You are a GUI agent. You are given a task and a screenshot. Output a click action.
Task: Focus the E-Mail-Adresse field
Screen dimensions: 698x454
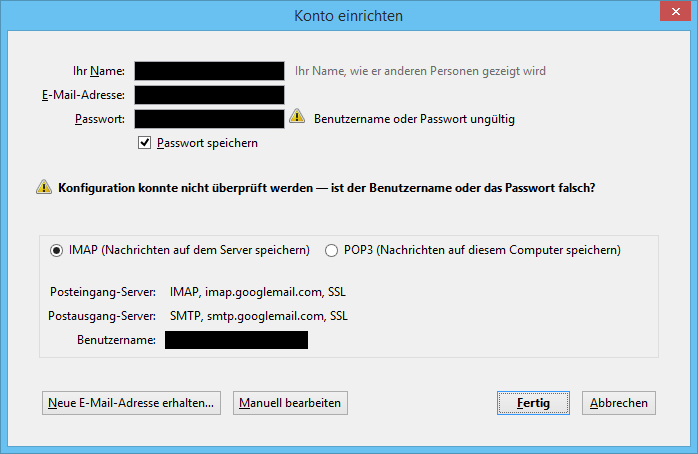click(209, 95)
